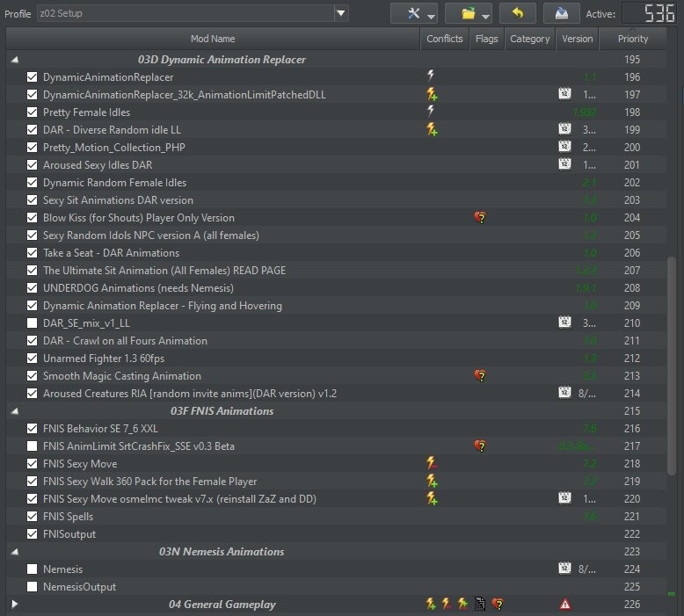The width and height of the screenshot is (684, 616).
Task: Click the yellow undo arrow restore backup button
Action: (x=518, y=13)
